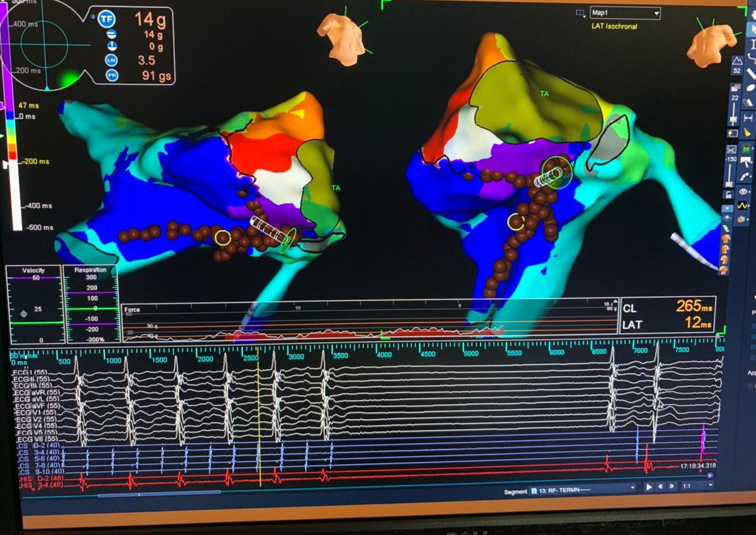Select the third orange torso view preset
Screen dimensions: 756x535
(x=724, y=260)
